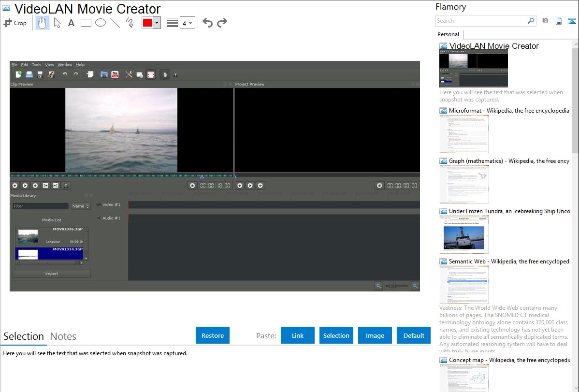
Task: Open the Tools menu in Movie Creator
Action: (x=37, y=65)
